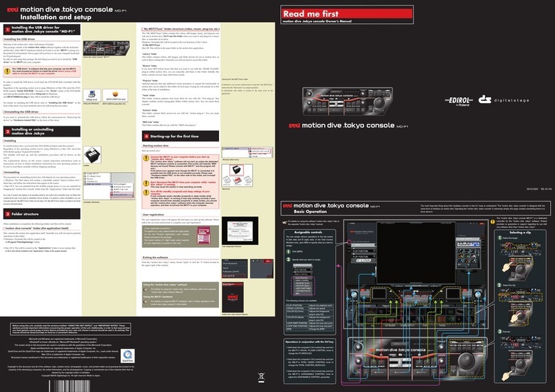Image resolution: width=555 pixels, height=392 pixels.
Task: Click the red number 4 section badge
Action: [146, 136]
